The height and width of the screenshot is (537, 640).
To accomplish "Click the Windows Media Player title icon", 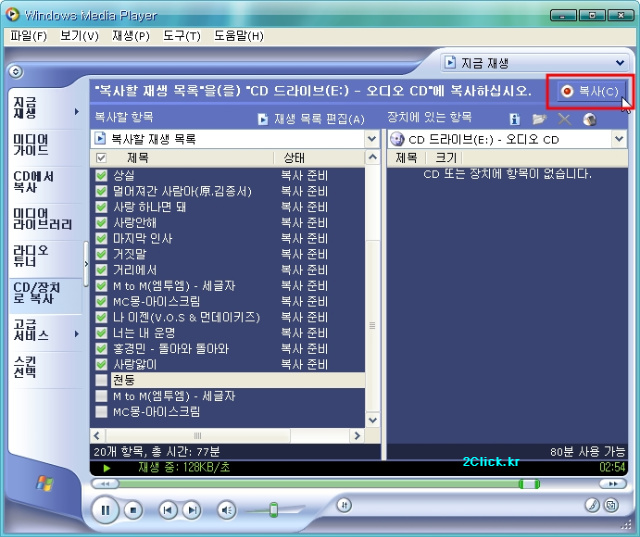I will click(x=13, y=14).
